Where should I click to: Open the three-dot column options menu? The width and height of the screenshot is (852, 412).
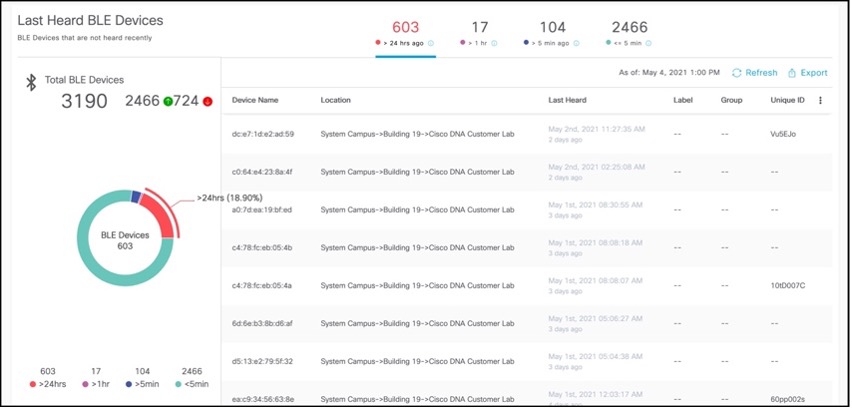(820, 100)
